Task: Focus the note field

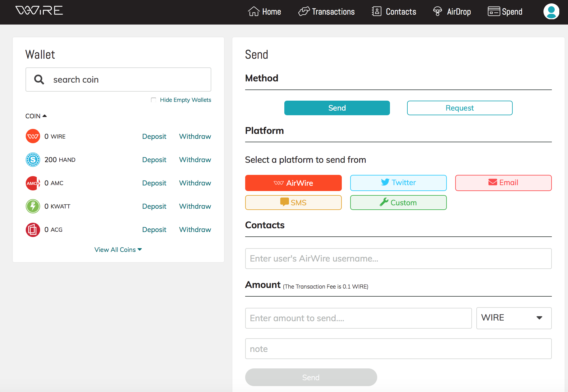Action: pyautogui.click(x=398, y=349)
